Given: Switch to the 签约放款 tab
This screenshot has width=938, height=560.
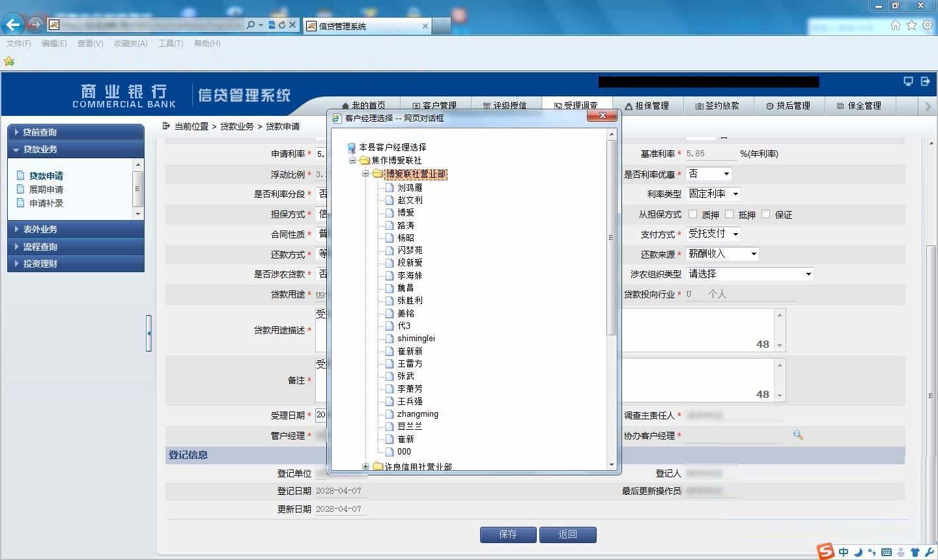Looking at the screenshot, I should [x=717, y=105].
